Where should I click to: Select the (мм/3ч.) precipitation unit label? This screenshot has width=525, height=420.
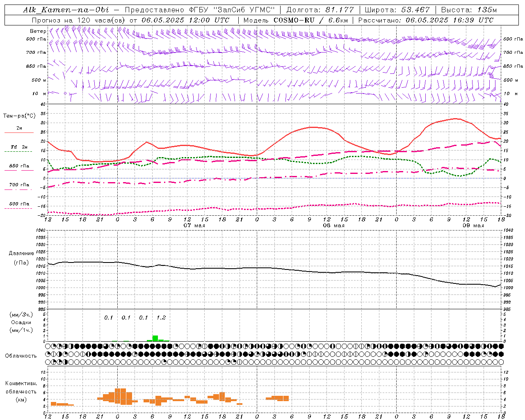[x=21, y=315]
